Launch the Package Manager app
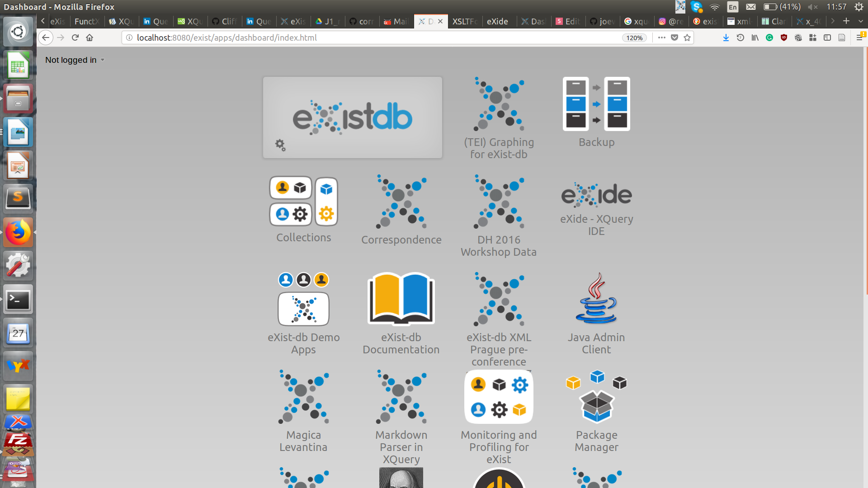The image size is (868, 488). click(596, 397)
